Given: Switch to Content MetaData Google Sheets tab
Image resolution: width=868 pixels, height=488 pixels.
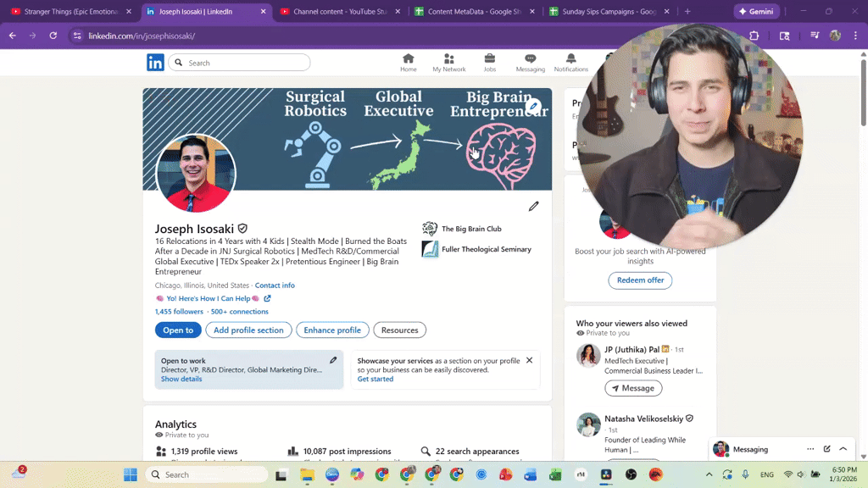Looking at the screenshot, I should [475, 11].
